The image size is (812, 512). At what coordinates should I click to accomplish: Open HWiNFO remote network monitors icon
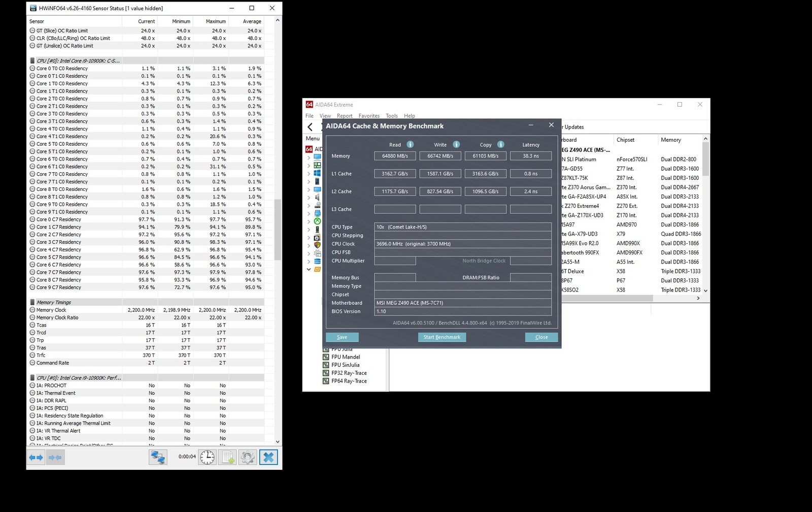click(x=158, y=457)
